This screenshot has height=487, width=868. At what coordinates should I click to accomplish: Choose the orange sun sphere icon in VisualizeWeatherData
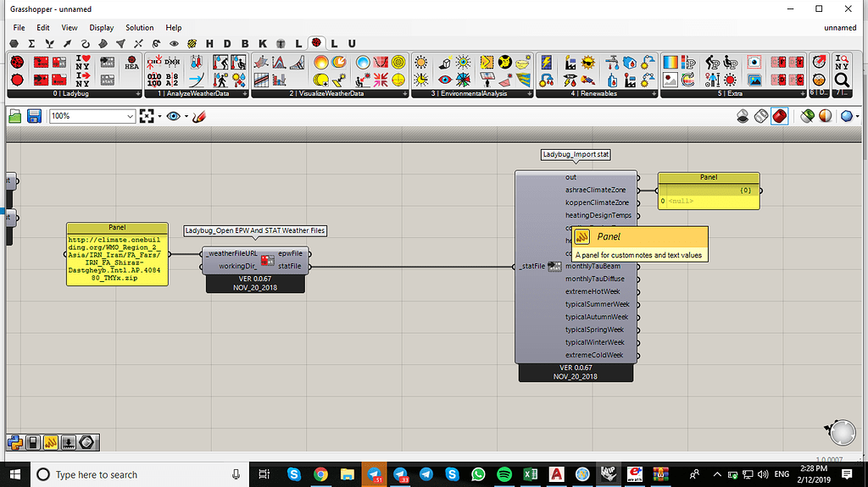coord(321,62)
